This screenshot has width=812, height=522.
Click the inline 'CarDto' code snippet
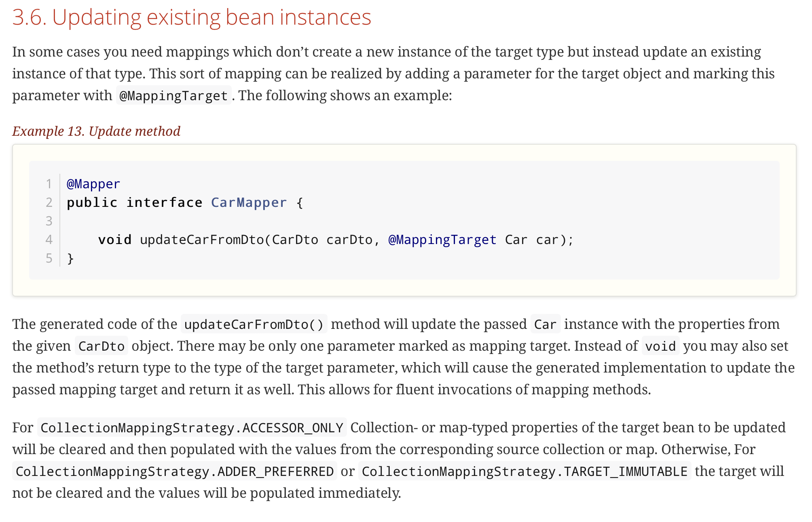pyautogui.click(x=101, y=346)
